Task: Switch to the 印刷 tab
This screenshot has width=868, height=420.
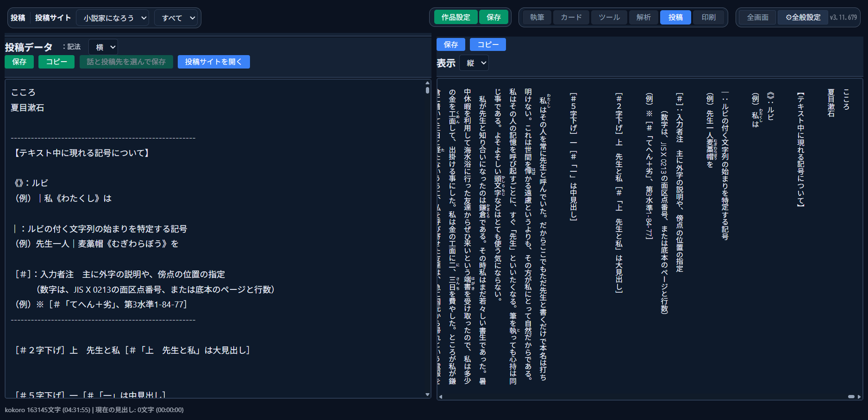Action: (x=708, y=17)
